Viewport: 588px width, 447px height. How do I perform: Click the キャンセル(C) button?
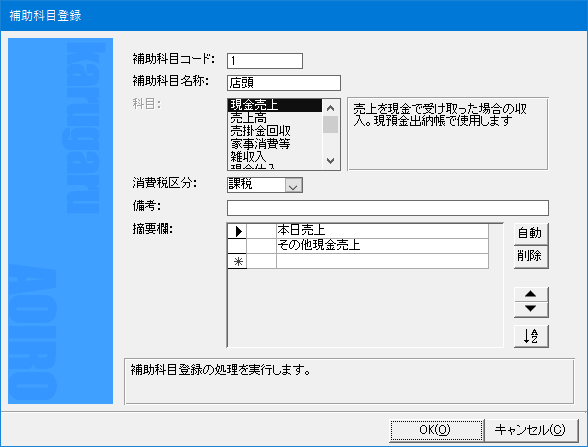coord(531,430)
